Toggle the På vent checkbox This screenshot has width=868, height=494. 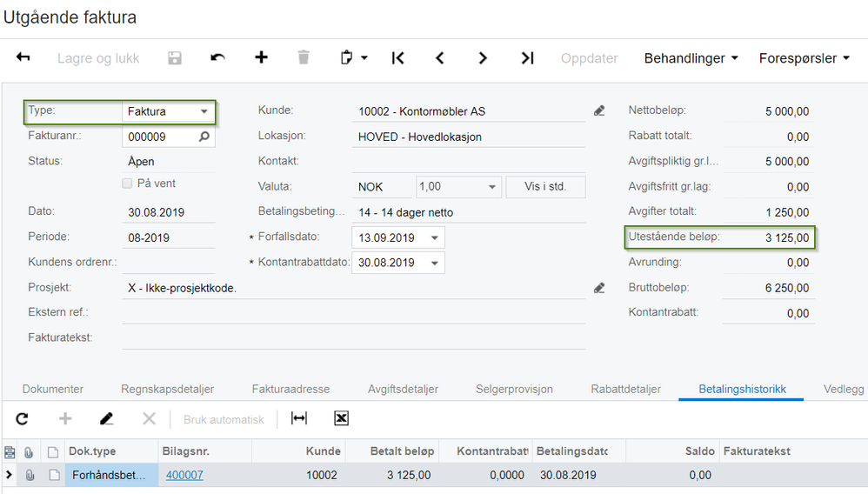127,184
